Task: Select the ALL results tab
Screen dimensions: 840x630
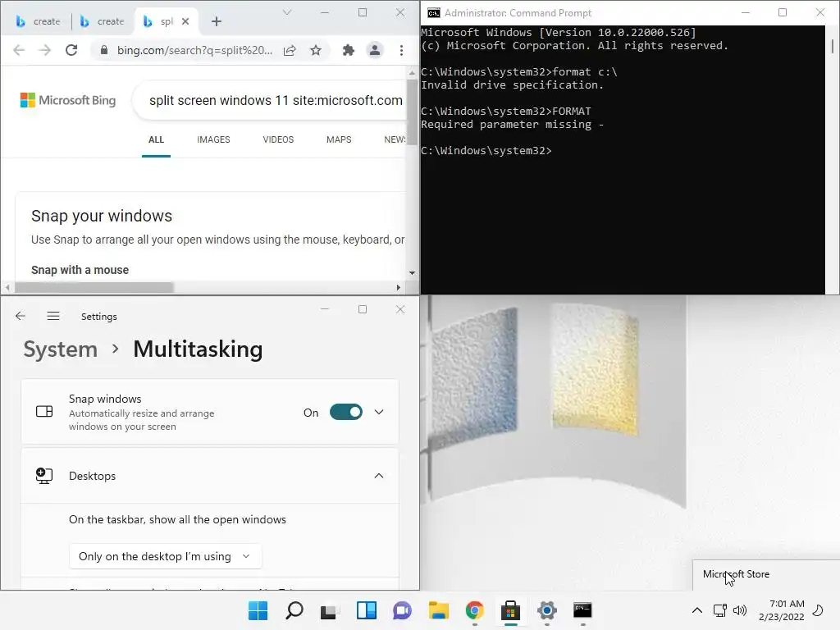Action: pos(156,139)
